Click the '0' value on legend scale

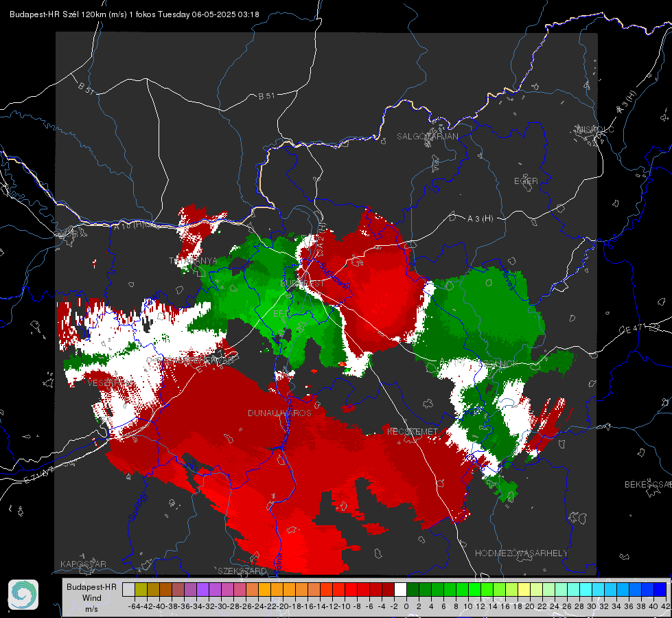pyautogui.click(x=406, y=606)
